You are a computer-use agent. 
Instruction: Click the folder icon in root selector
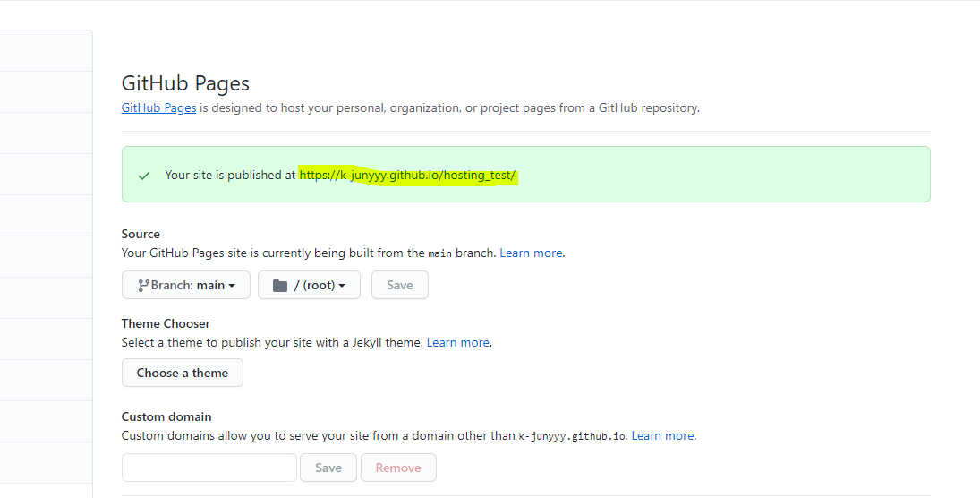click(x=280, y=286)
